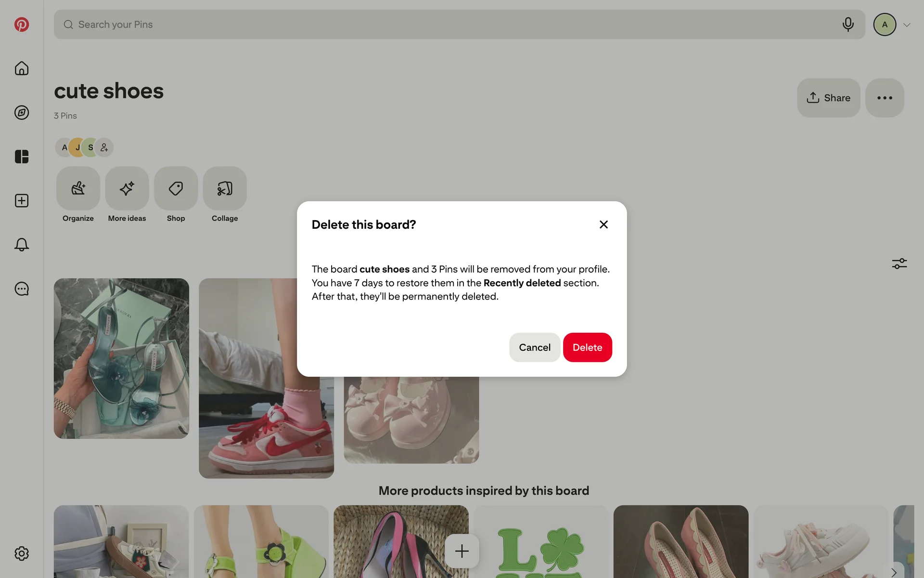Open the boards layout icon in sidebar

click(x=22, y=157)
